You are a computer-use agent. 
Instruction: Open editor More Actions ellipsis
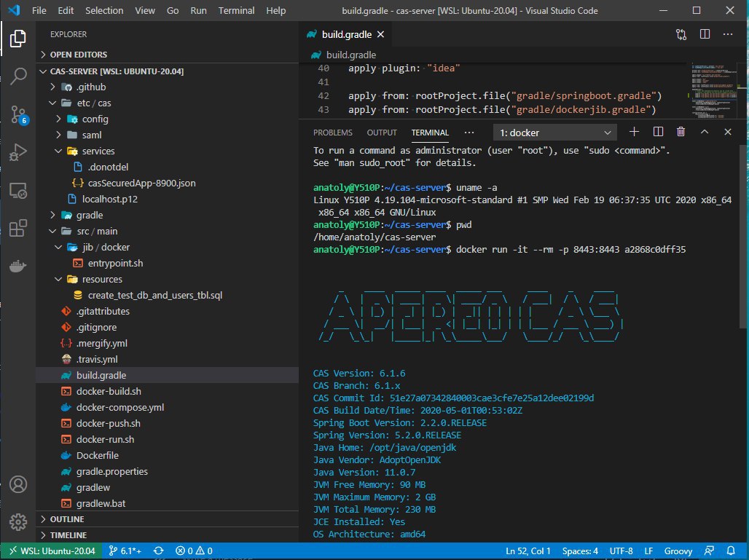point(727,34)
